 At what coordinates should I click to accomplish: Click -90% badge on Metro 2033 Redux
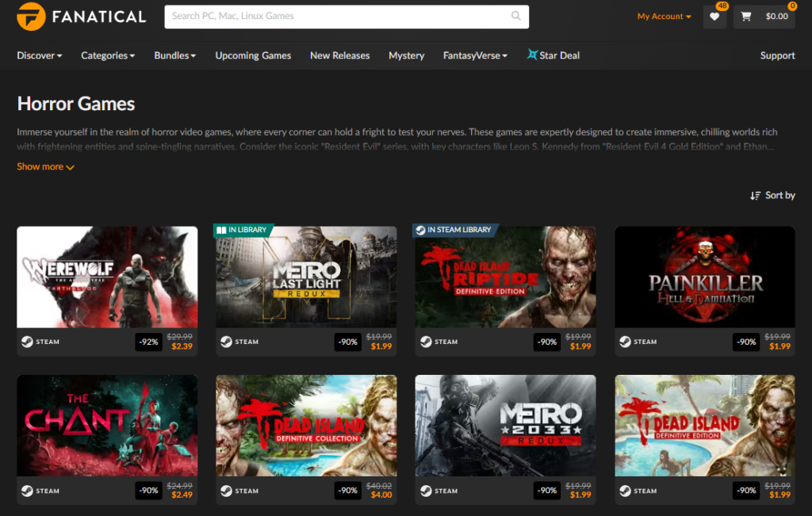(x=547, y=490)
